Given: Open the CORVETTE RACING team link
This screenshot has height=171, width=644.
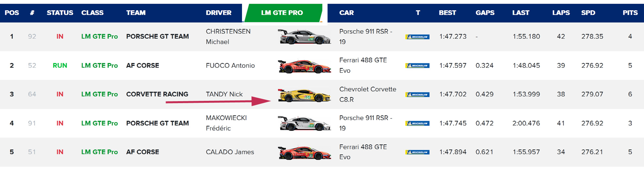Looking at the screenshot, I should [157, 94].
